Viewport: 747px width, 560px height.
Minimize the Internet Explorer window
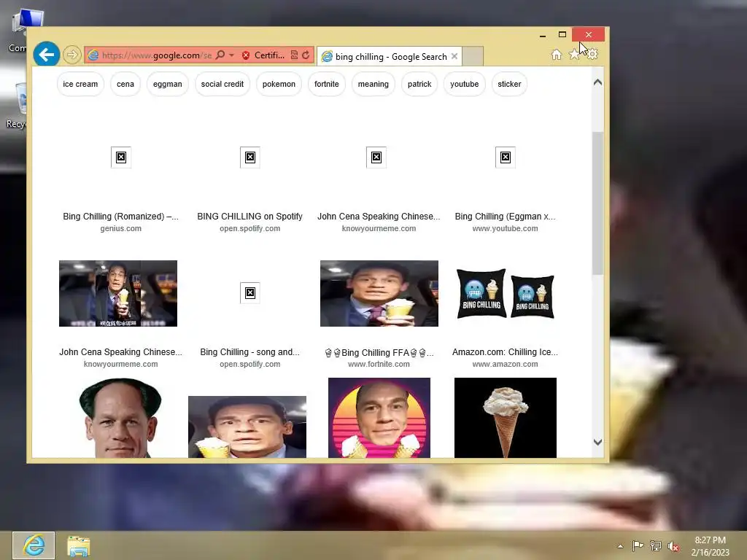point(543,35)
